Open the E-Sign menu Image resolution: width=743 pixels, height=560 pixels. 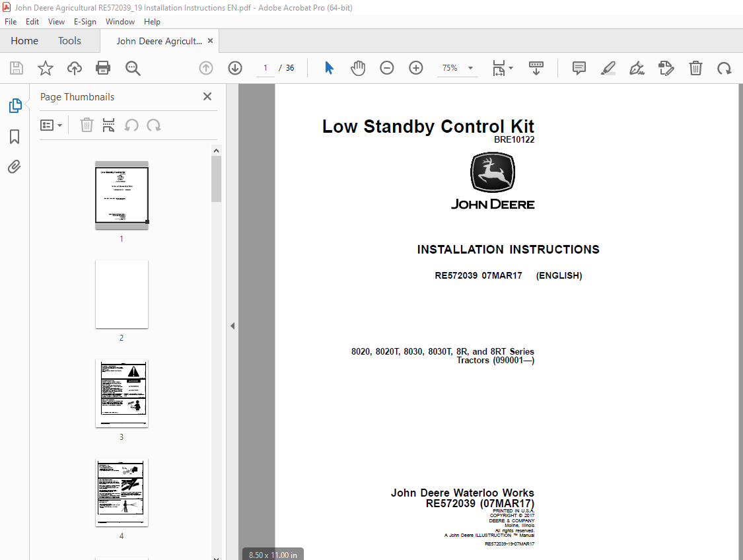click(85, 22)
